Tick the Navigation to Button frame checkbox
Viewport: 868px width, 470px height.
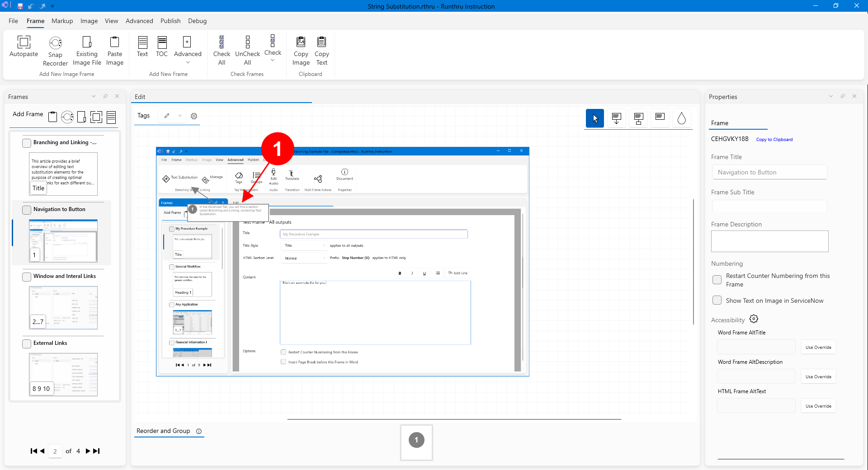pyautogui.click(x=27, y=210)
